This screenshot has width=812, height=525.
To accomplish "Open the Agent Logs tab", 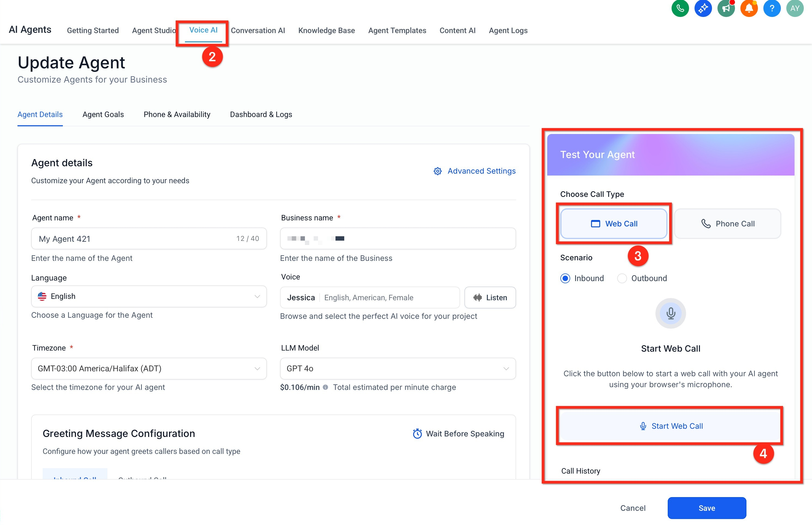I will 508,30.
